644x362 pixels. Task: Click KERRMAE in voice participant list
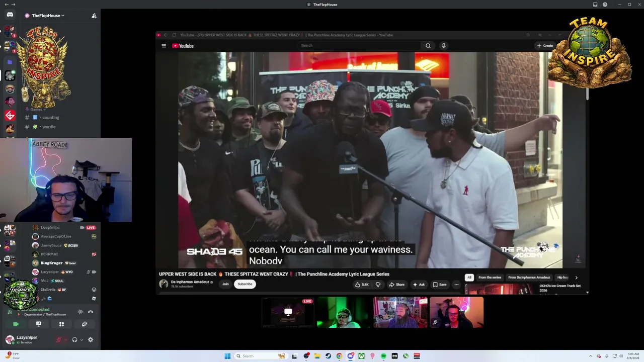click(49, 254)
